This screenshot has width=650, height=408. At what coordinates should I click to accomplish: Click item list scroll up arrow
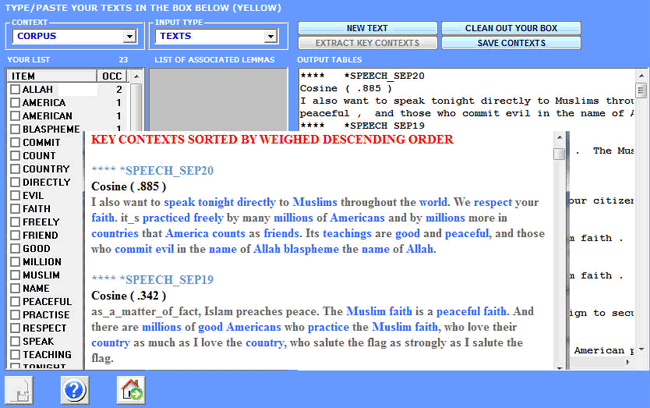136,76
